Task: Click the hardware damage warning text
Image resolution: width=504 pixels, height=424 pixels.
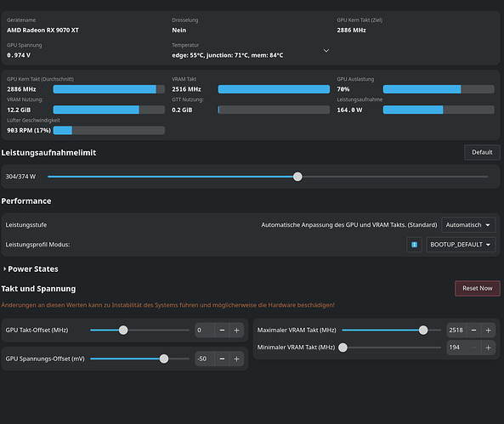Action: 167,305
